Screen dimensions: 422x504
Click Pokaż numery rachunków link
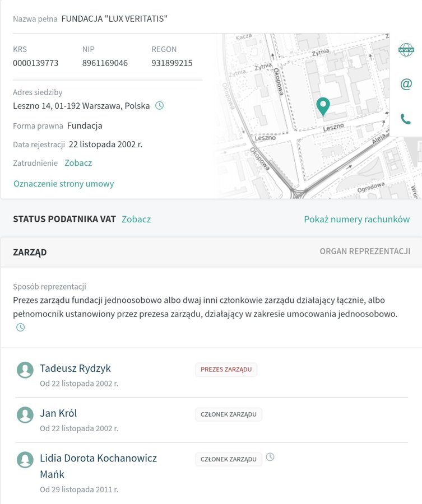(x=357, y=219)
